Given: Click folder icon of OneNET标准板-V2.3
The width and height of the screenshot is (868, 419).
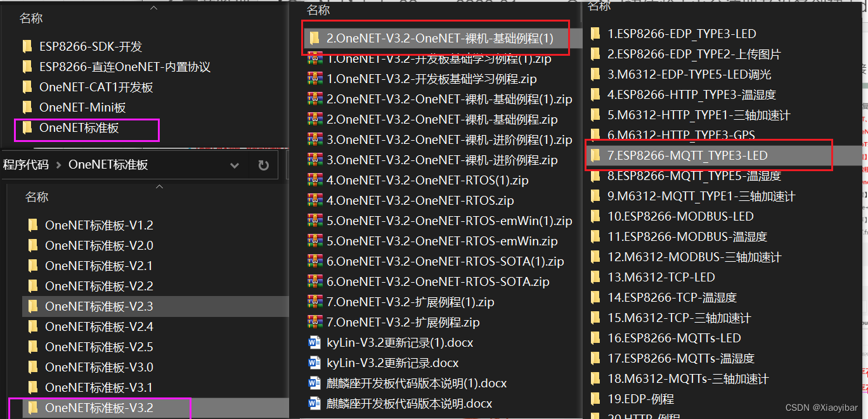Looking at the screenshot, I should (33, 306).
